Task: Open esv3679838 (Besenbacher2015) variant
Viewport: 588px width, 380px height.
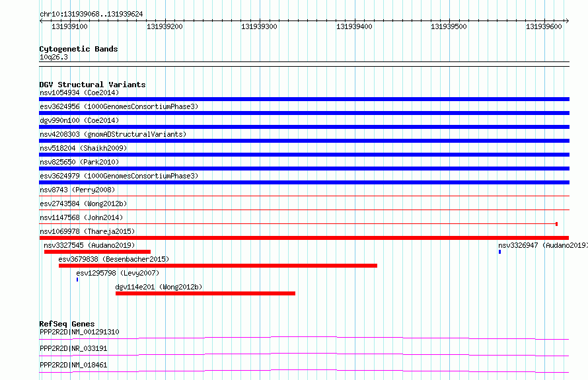Action: pyautogui.click(x=114, y=259)
